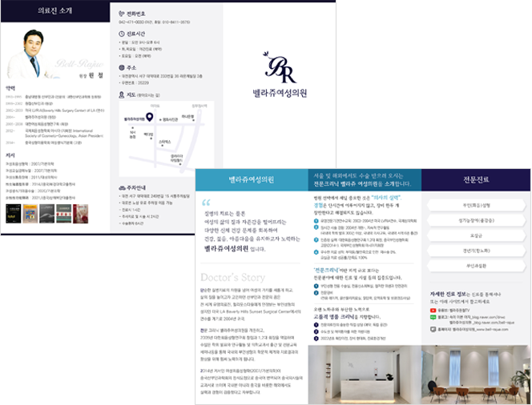Click the teal 전문크리닉 벨라쥬 여성의원 header
This screenshot has width=532, height=405.
point(365,180)
